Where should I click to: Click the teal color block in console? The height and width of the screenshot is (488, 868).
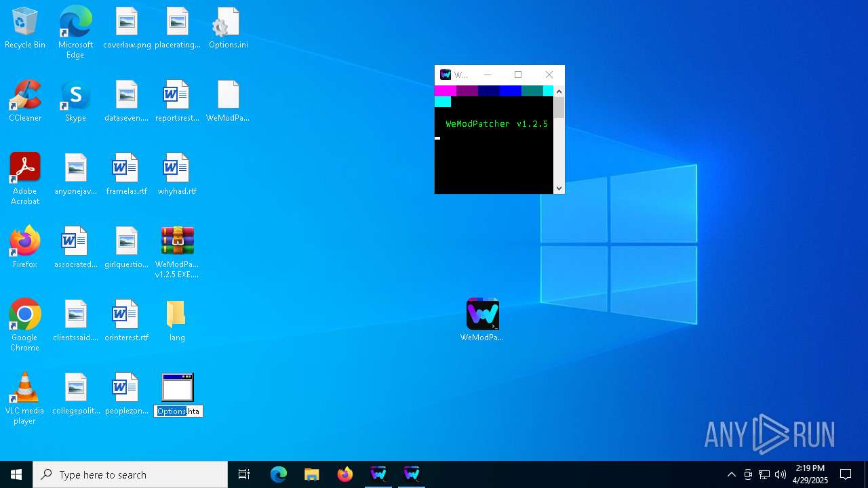(532, 91)
